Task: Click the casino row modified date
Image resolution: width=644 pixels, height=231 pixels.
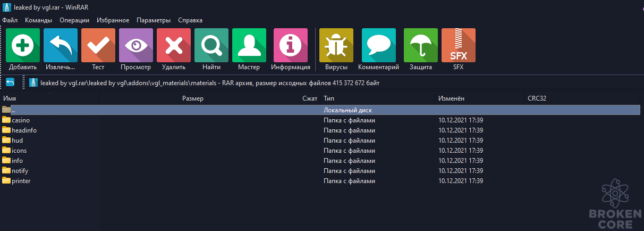Action: [461, 120]
